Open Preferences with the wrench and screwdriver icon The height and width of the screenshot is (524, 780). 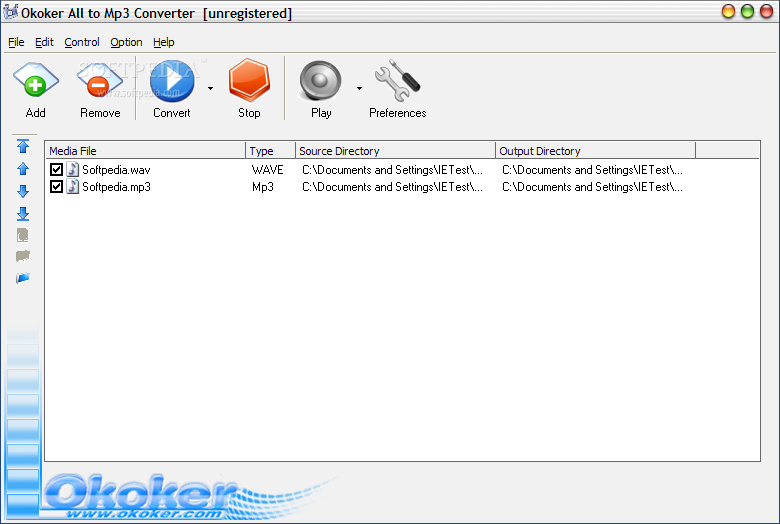397,81
